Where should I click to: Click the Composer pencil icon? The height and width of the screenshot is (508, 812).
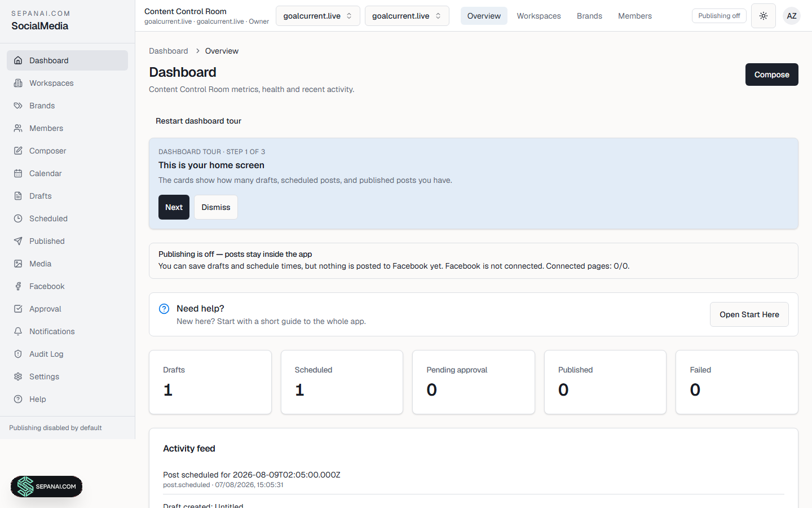(x=18, y=151)
